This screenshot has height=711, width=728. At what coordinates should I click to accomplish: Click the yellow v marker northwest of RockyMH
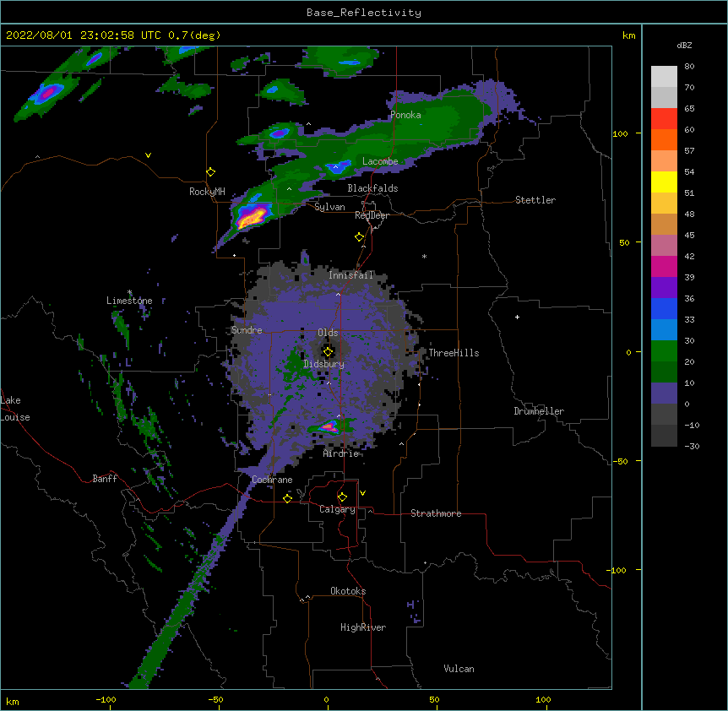(x=148, y=155)
